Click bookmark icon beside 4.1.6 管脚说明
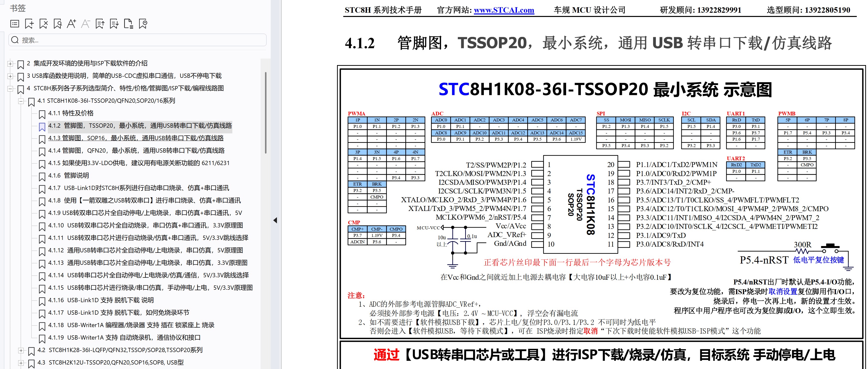 [x=42, y=177]
